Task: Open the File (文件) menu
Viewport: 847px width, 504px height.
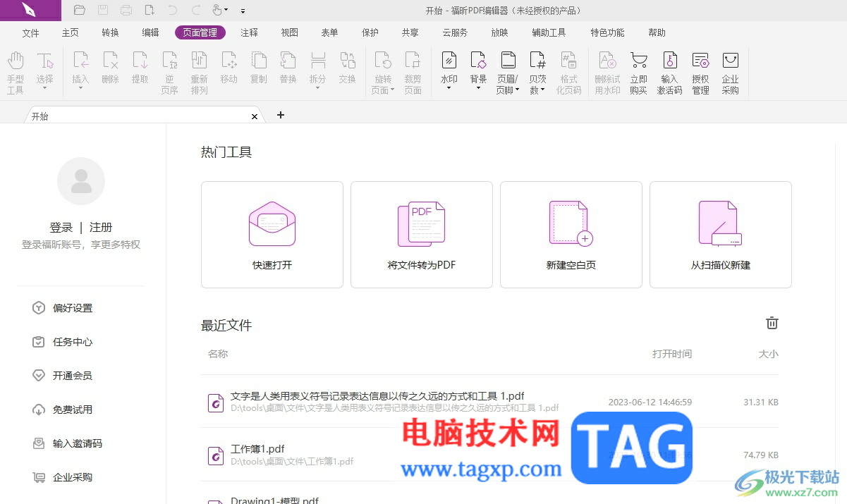Action: 30,32
